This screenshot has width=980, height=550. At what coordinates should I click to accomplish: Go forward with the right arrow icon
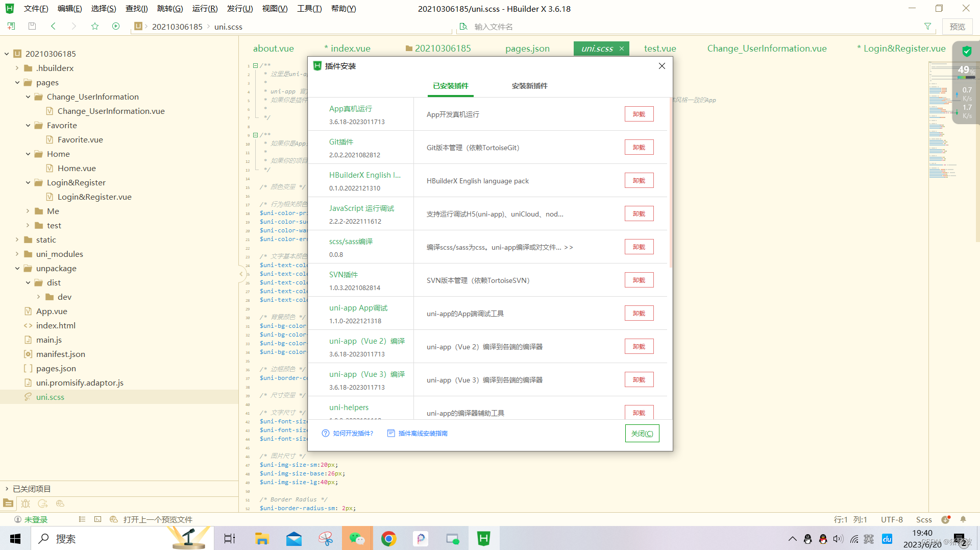(x=74, y=26)
